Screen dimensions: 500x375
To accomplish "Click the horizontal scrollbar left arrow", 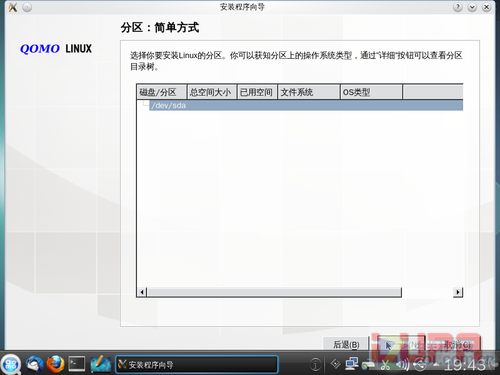I will point(142,292).
